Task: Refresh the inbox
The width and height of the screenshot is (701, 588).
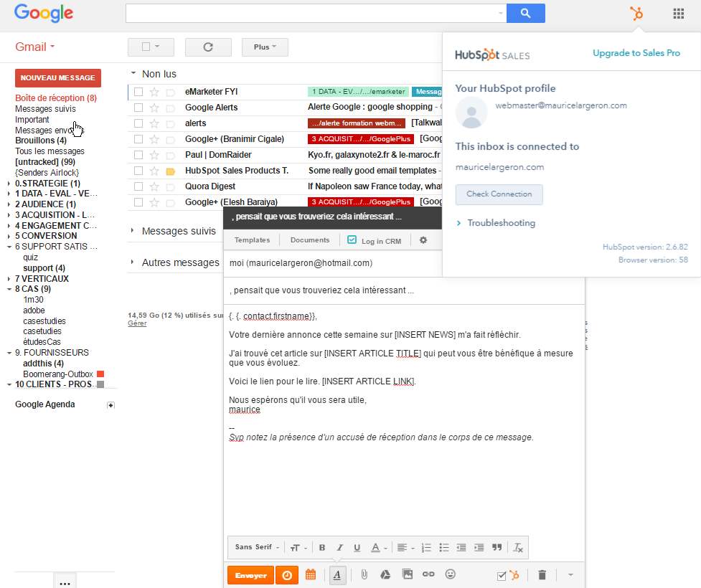Action: coord(208,47)
